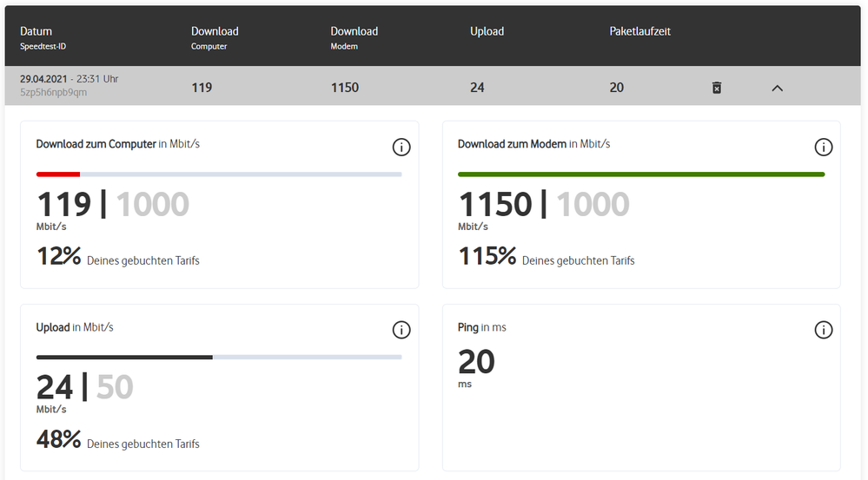The height and width of the screenshot is (480, 868).
Task: Collapse the speedtest result details
Action: point(777,88)
